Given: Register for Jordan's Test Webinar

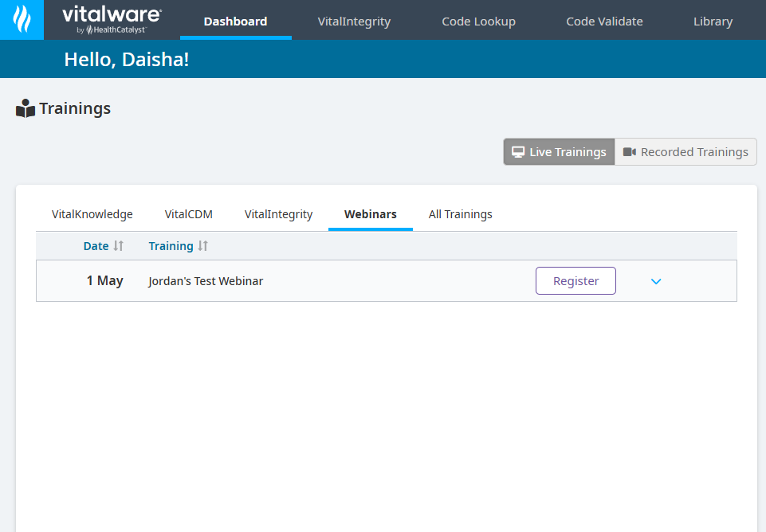Looking at the screenshot, I should coord(575,281).
